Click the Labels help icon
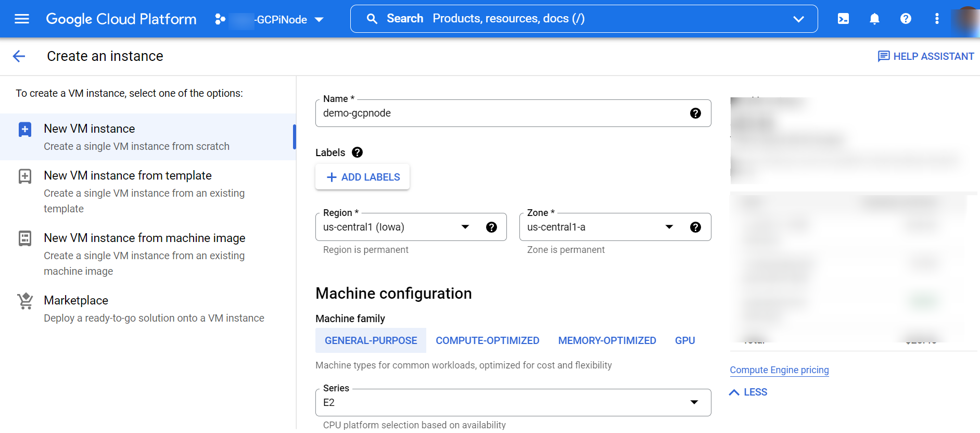Viewport: 980px width, 433px height. click(357, 152)
